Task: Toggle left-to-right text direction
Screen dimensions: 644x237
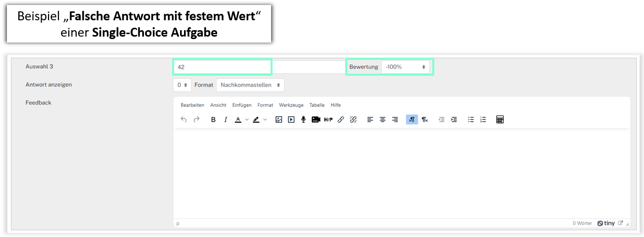Action: tap(412, 120)
